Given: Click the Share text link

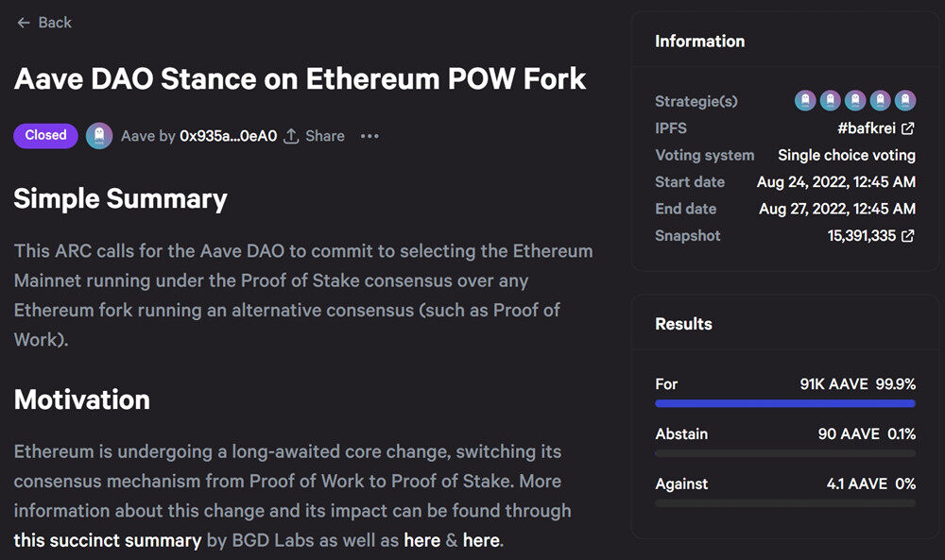Looking at the screenshot, I should point(325,136).
